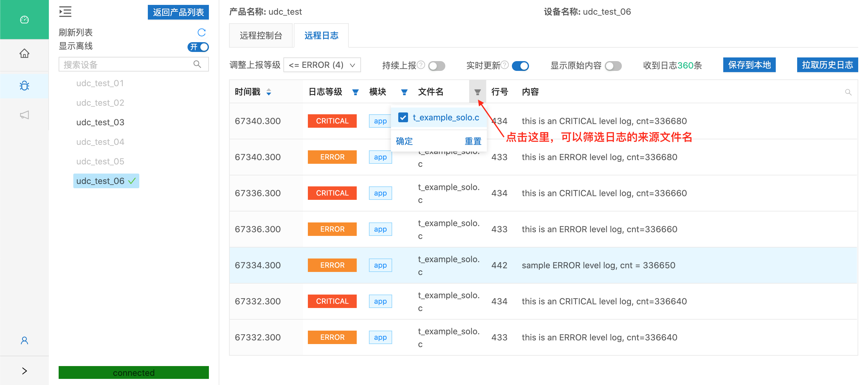
Task: Click the ERROR tag for cnt=336660
Action: [332, 229]
